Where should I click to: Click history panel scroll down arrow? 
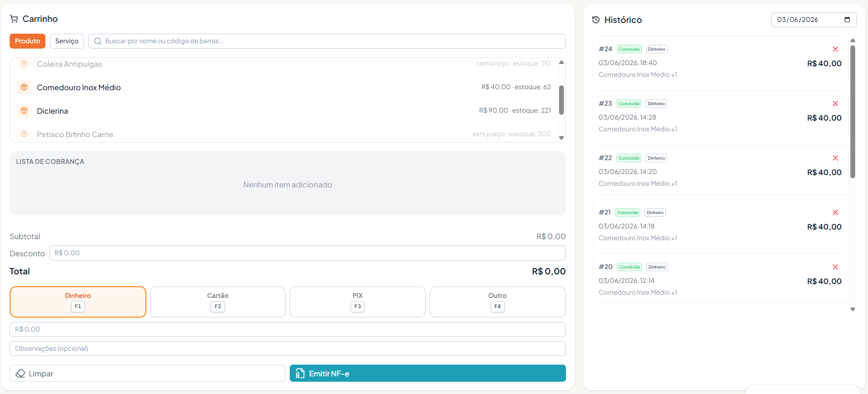(x=852, y=309)
